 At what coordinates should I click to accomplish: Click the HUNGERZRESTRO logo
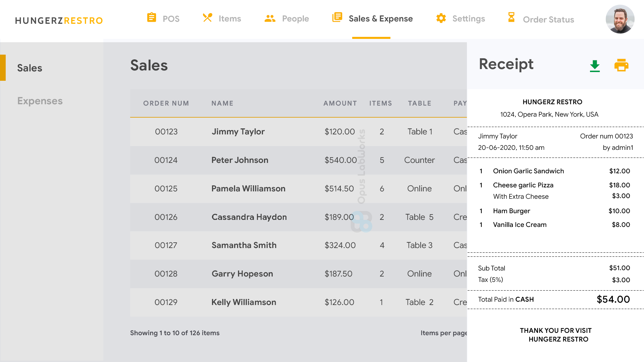59,21
